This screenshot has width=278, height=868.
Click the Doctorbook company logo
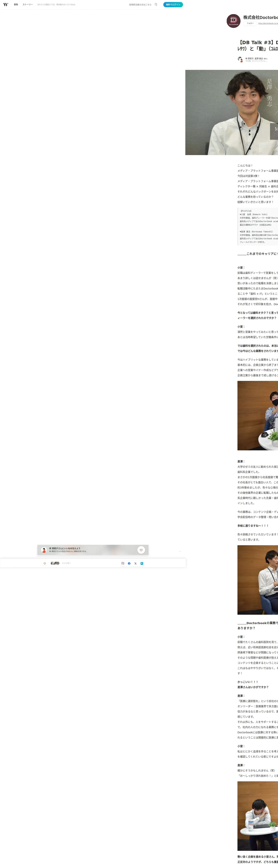click(x=233, y=21)
